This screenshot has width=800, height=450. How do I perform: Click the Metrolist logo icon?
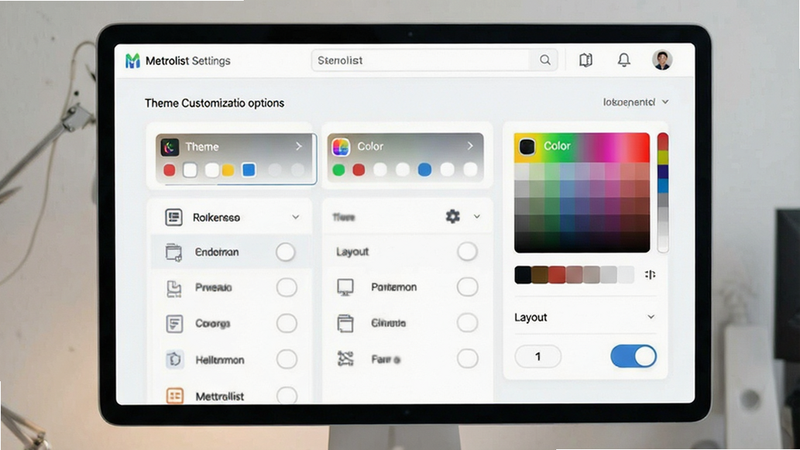[x=133, y=61]
